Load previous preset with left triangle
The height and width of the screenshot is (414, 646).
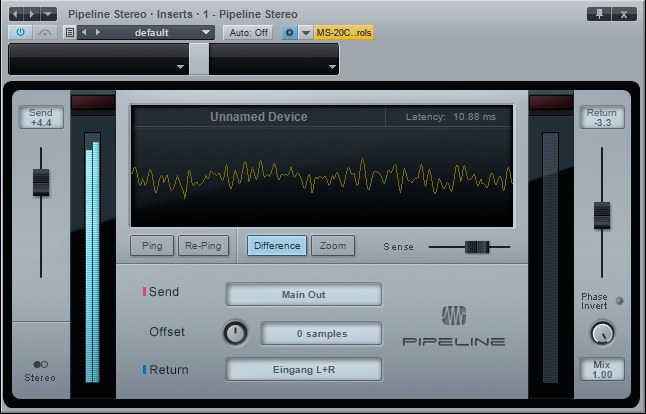pyautogui.click(x=84, y=32)
